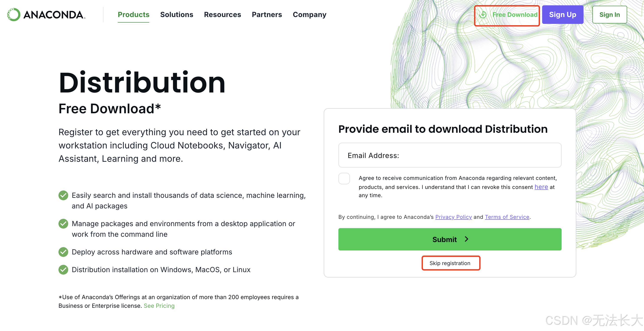Screen dimensions: 644x331
Task: Tick the agree to receive communication checkbox
Action: (x=344, y=179)
